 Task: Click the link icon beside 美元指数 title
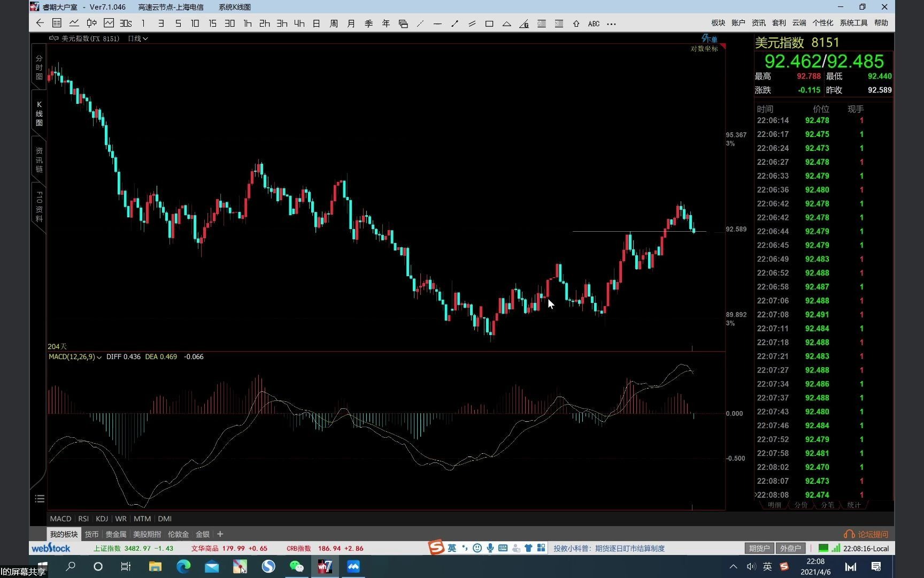tap(53, 39)
